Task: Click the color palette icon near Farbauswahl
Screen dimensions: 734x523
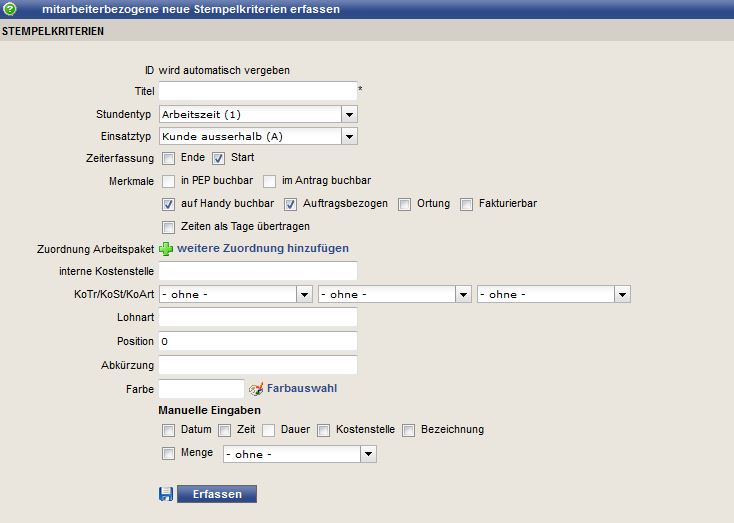Action: [256, 389]
